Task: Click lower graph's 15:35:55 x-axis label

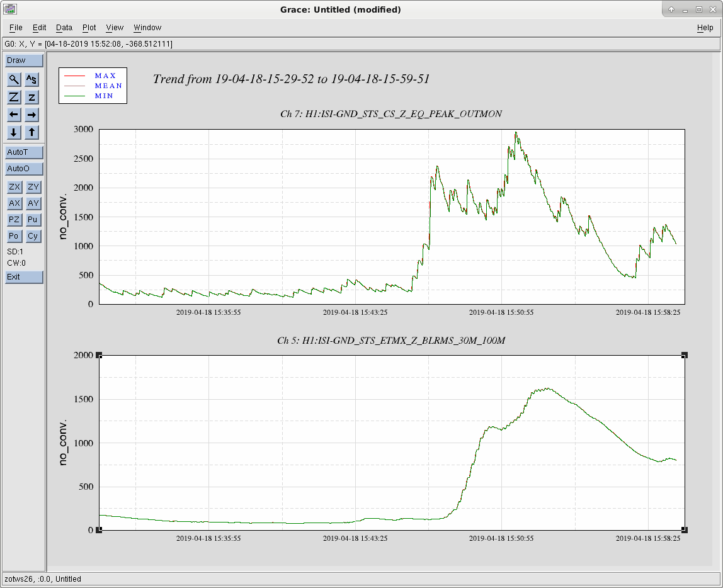Action: click(x=208, y=538)
